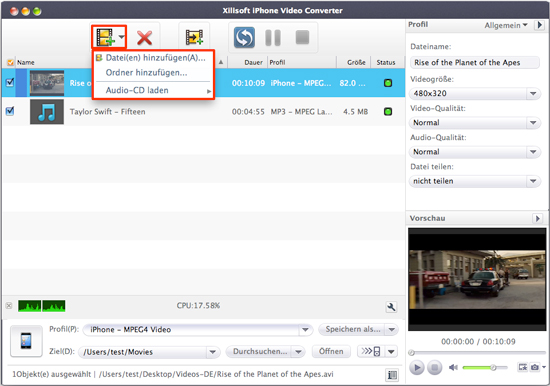Click green status indicator of Taylor Swift row
550x386 pixels.
click(388, 112)
